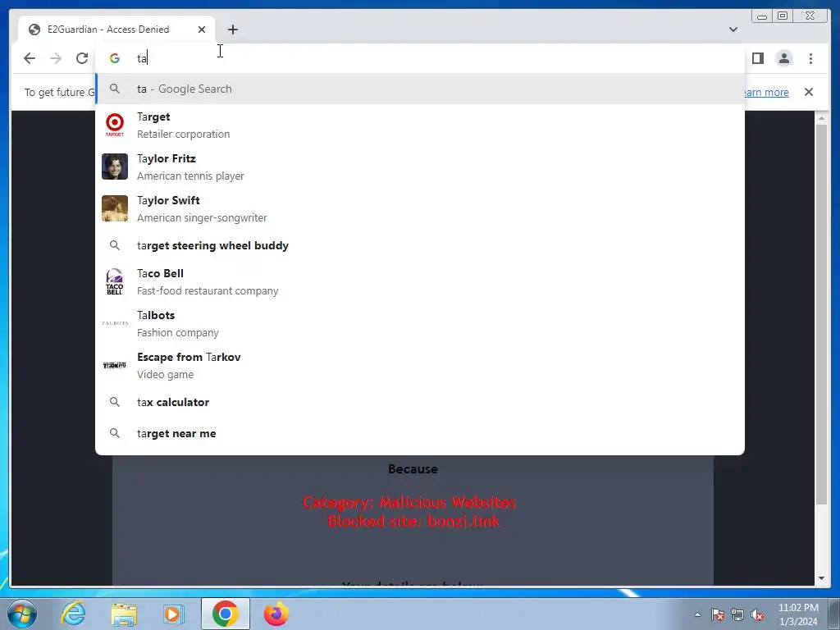Click 'Category: Malicious Websites' text
This screenshot has width=840, height=630.
click(x=409, y=502)
